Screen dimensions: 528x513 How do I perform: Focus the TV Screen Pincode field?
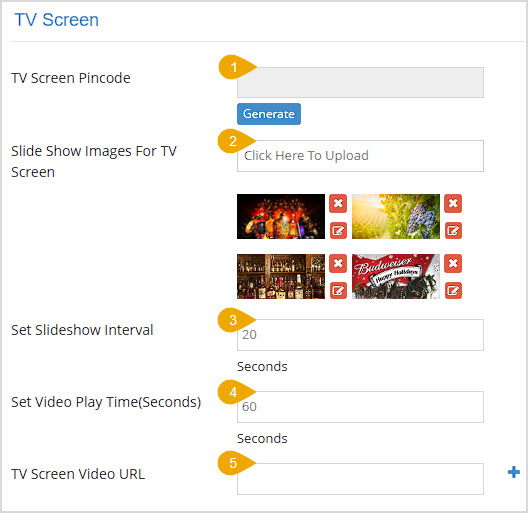point(360,83)
